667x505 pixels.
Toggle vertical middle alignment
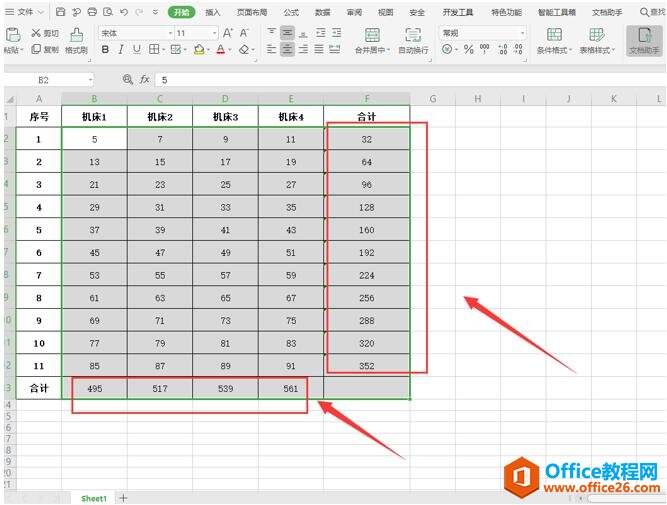(x=287, y=33)
